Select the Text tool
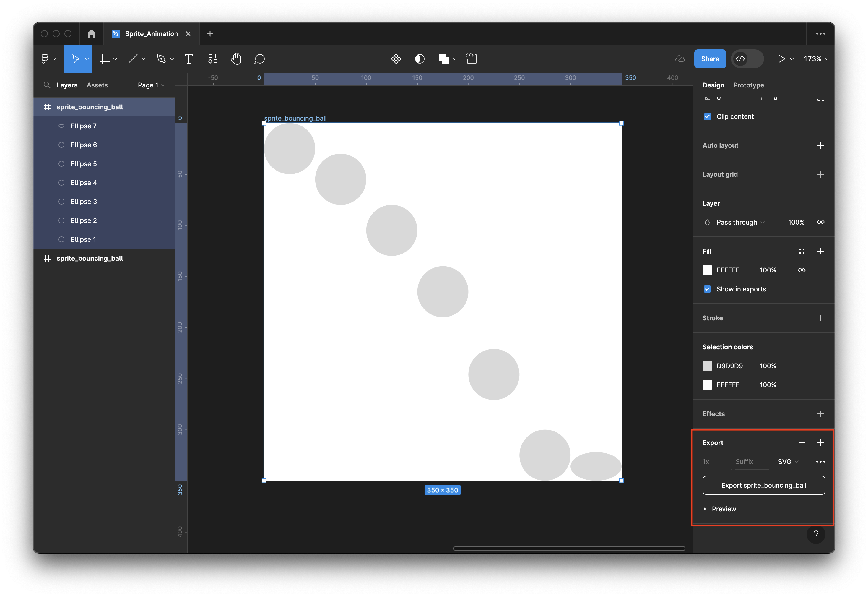This screenshot has height=597, width=868. (189, 59)
